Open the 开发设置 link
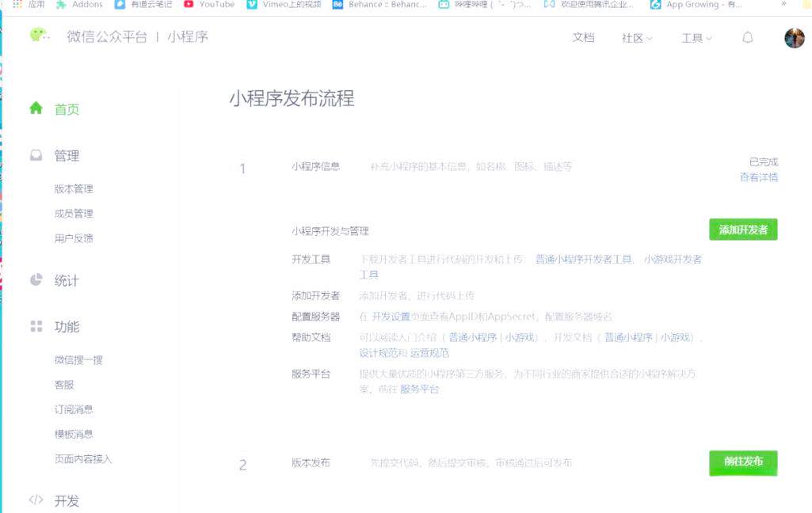The width and height of the screenshot is (812, 513). 391,317
